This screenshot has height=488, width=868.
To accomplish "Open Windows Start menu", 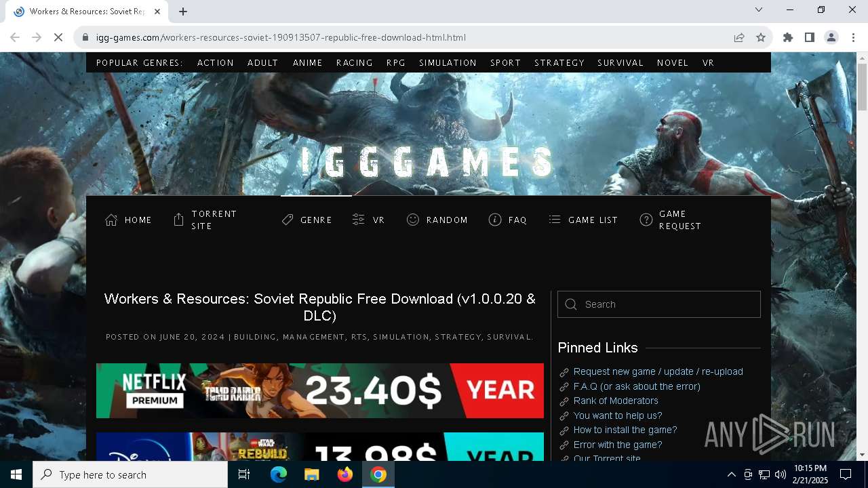I will click(16, 474).
